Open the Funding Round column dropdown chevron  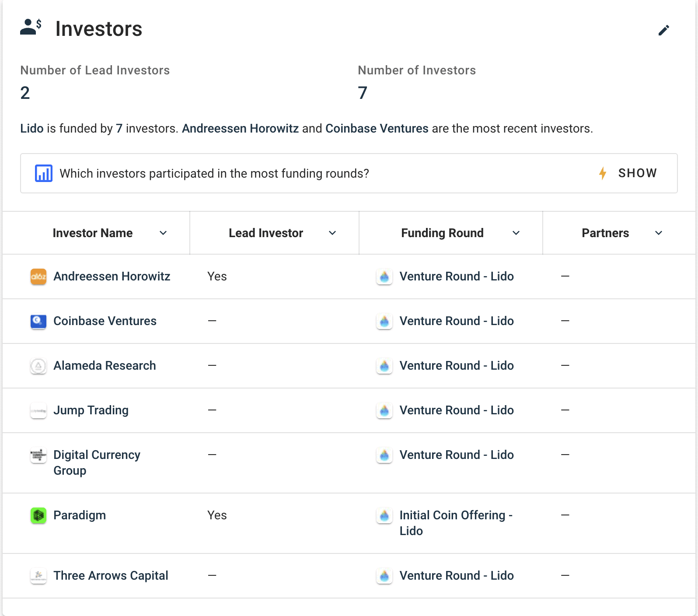(516, 233)
